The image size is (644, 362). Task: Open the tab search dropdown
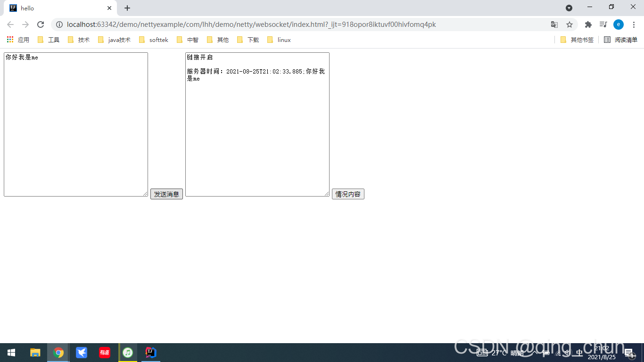pyautogui.click(x=569, y=8)
